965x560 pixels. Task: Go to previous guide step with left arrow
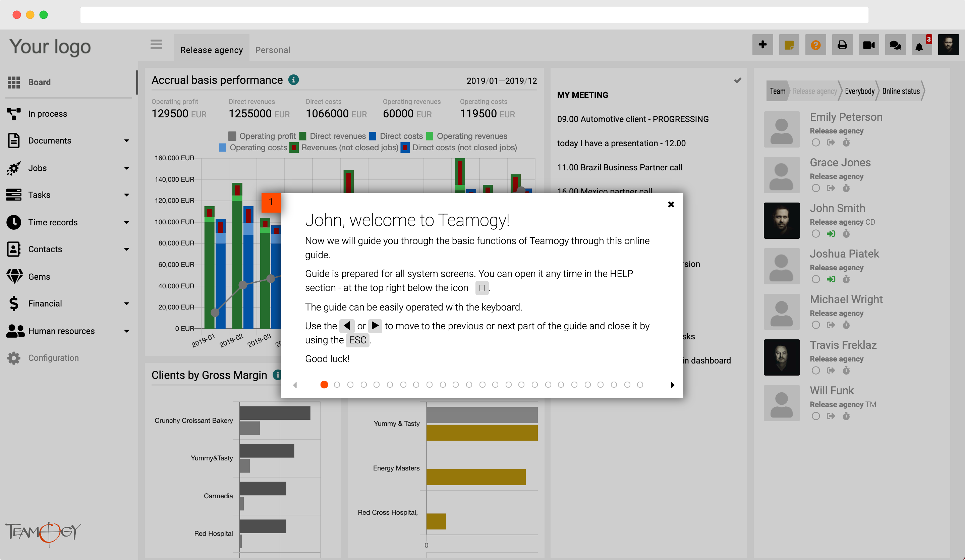click(x=295, y=385)
